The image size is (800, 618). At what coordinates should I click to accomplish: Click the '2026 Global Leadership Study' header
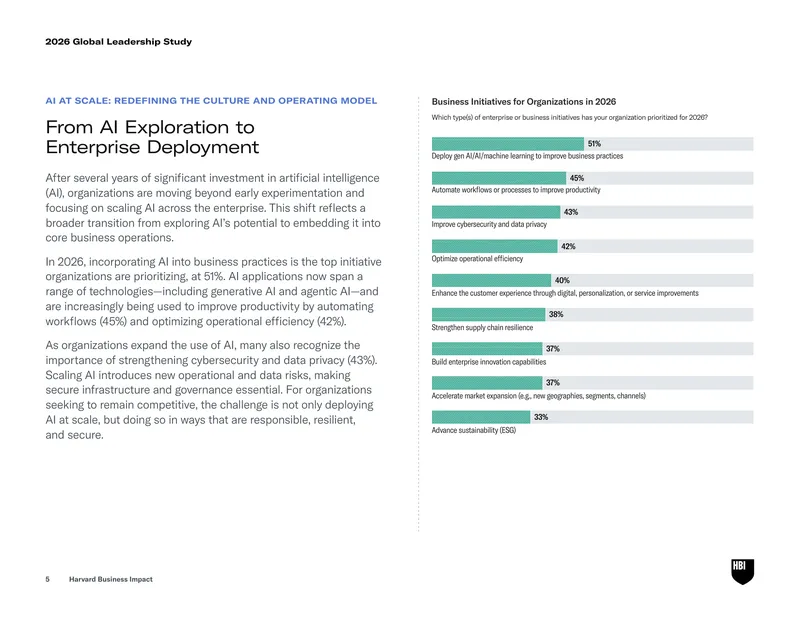click(118, 42)
